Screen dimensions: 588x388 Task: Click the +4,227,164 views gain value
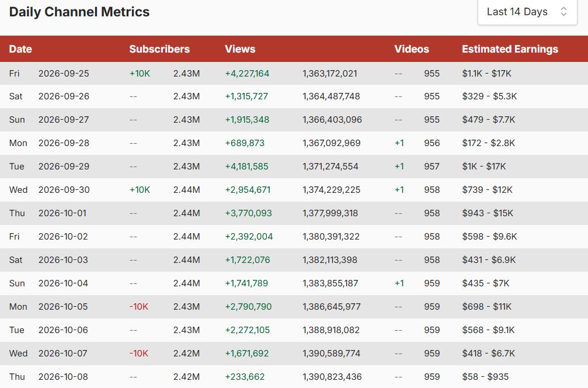pyautogui.click(x=247, y=74)
